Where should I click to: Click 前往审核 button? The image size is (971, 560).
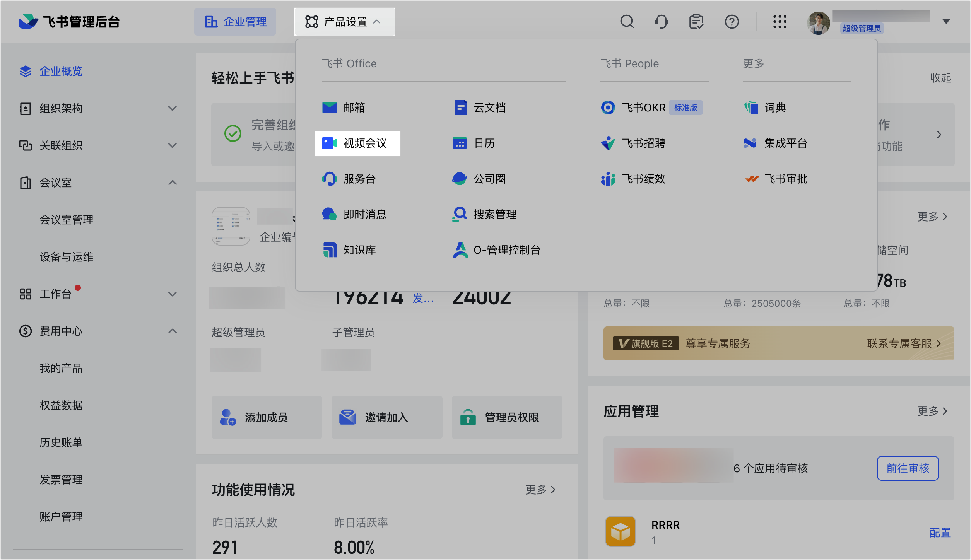[x=908, y=468]
